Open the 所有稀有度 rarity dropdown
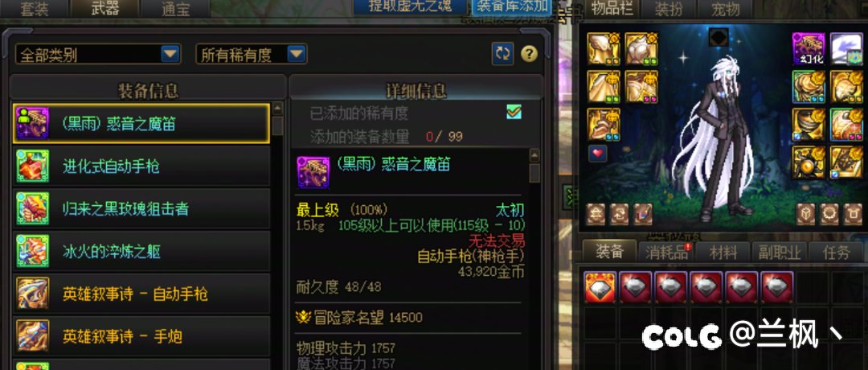 (x=252, y=54)
